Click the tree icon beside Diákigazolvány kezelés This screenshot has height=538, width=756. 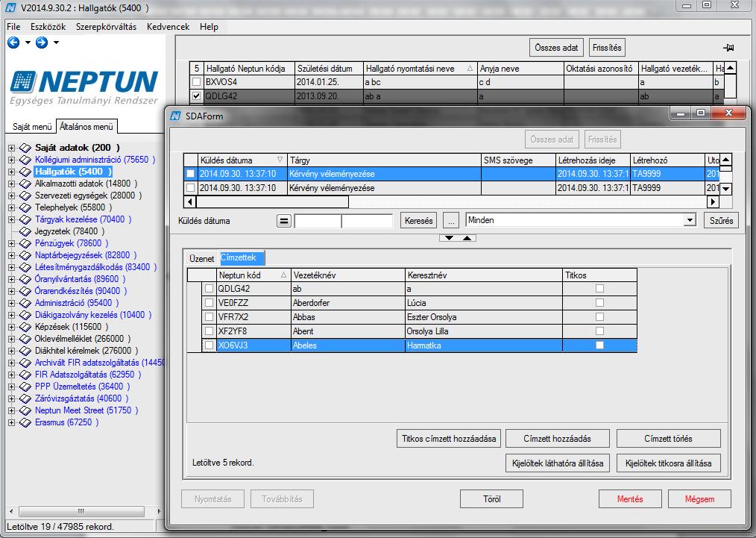[x=25, y=315]
